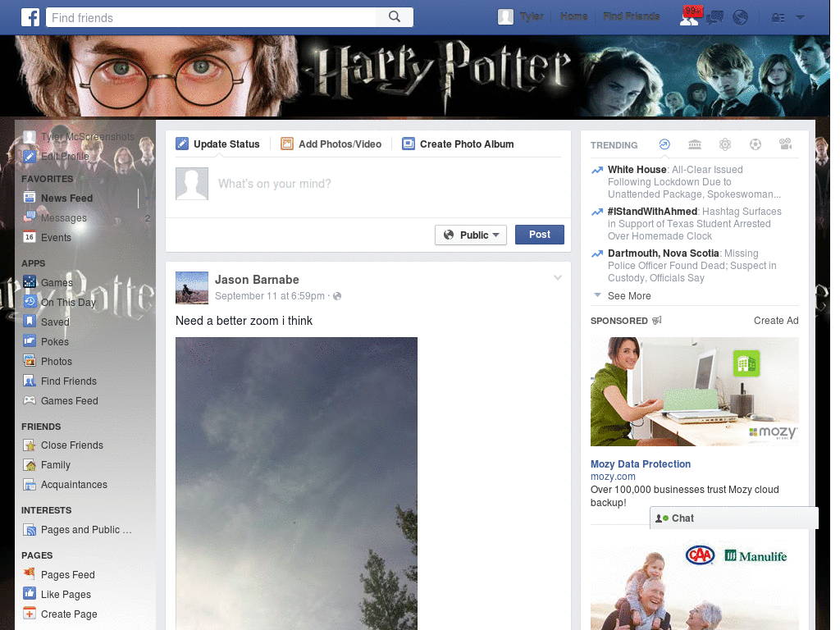This screenshot has width=840, height=630.
Task: Open the Messages icon in the top bar
Action: (x=715, y=16)
